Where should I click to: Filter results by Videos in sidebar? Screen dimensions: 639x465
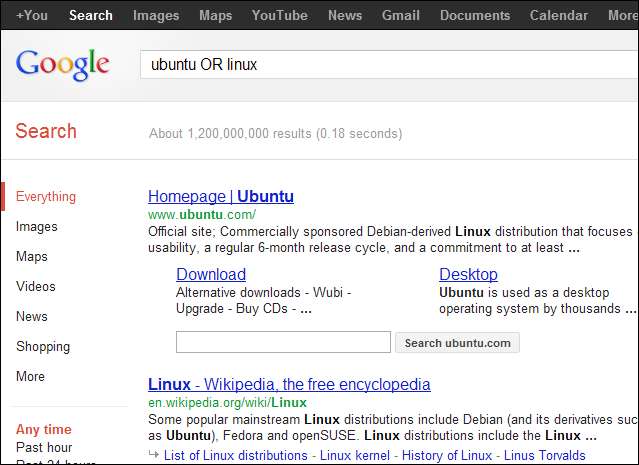tap(36, 286)
